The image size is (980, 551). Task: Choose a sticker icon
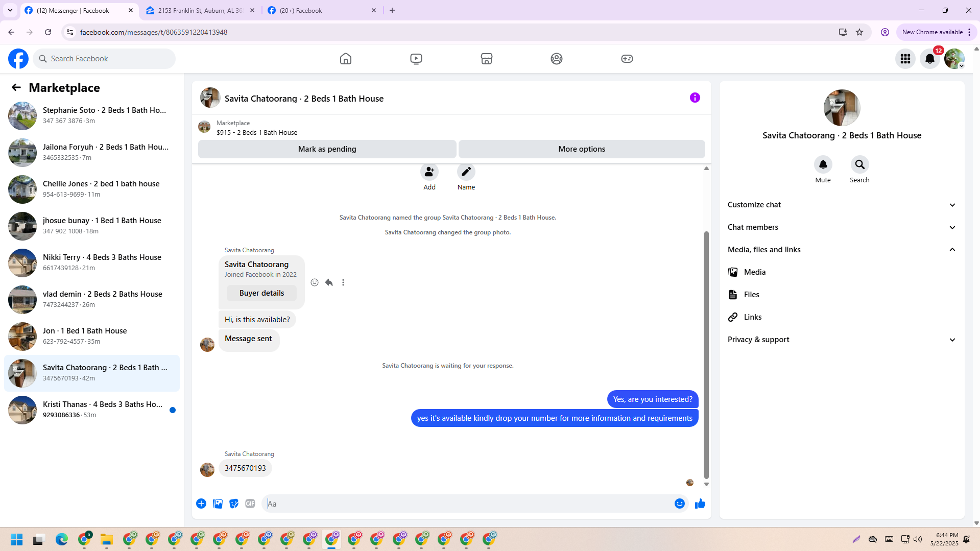click(x=234, y=504)
